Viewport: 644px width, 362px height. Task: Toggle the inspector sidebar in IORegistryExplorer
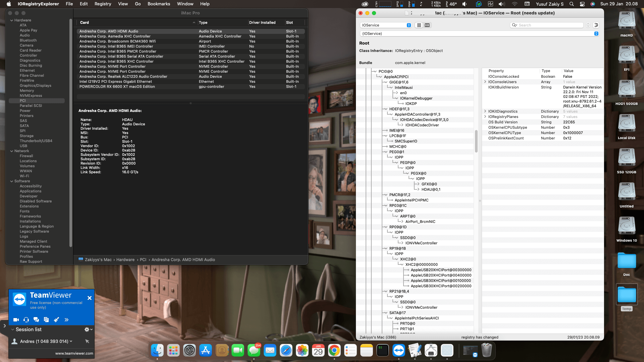pyautogui.click(x=596, y=25)
